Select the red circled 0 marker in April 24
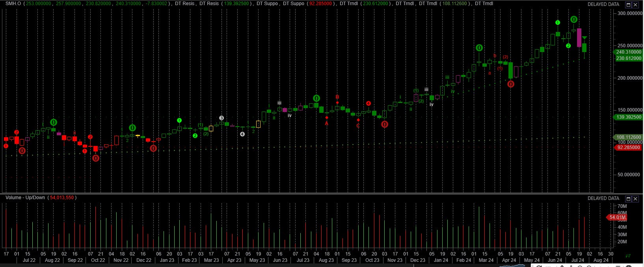Screen dimensions: 644x267 coord(511,84)
